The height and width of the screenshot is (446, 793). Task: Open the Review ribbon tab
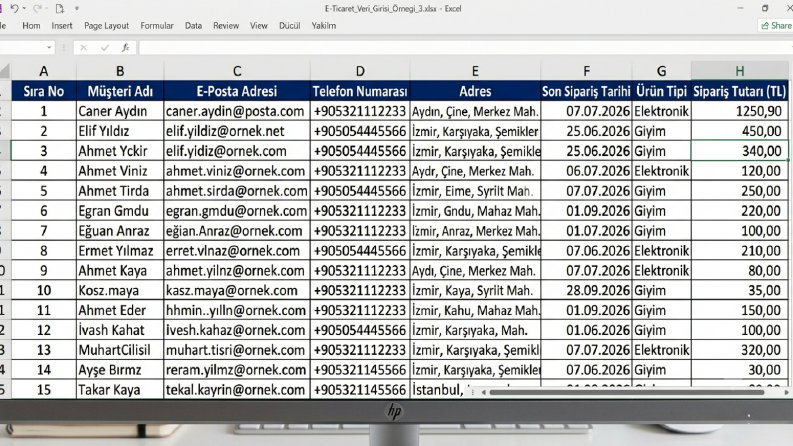pyautogui.click(x=226, y=25)
